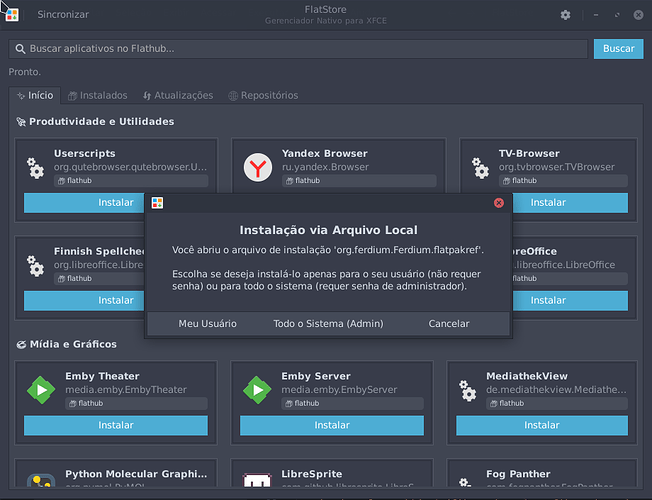Viewport: 652px width, 500px height.
Task: Install Userscripts
Action: click(84, 203)
